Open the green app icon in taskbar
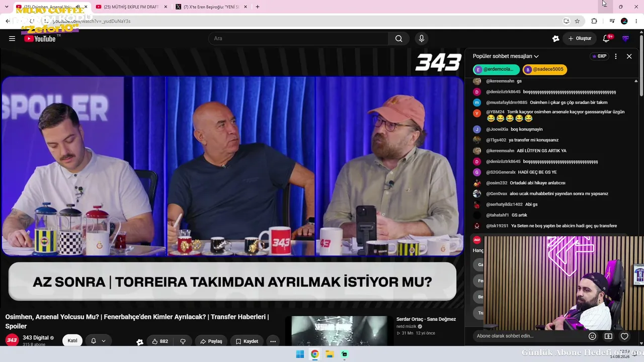The width and height of the screenshot is (644, 362). 345,354
